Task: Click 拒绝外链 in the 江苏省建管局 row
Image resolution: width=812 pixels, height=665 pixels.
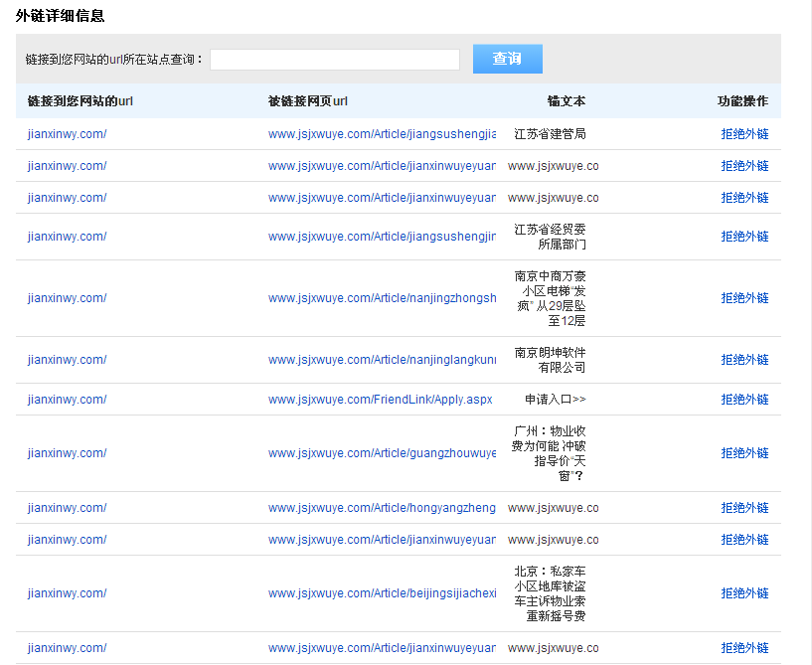Action: point(744,134)
